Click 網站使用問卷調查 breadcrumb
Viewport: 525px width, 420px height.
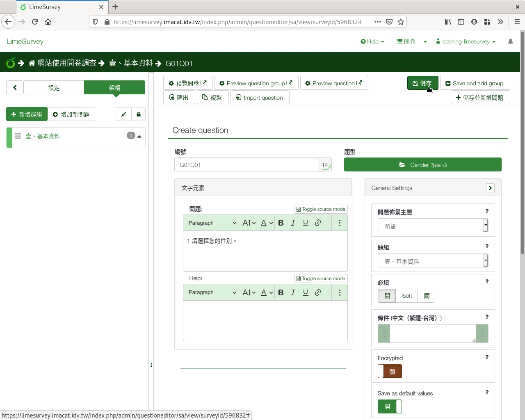click(62, 63)
